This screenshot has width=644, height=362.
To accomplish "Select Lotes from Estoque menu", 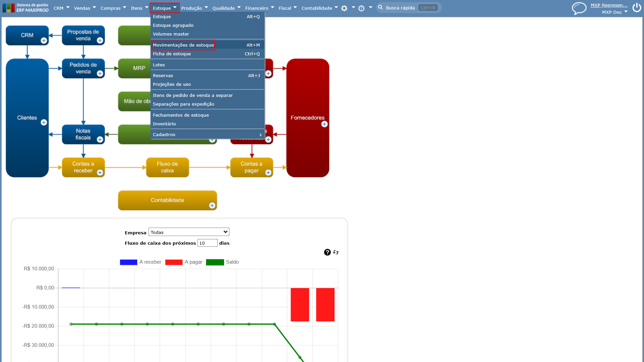I will [208, 65].
